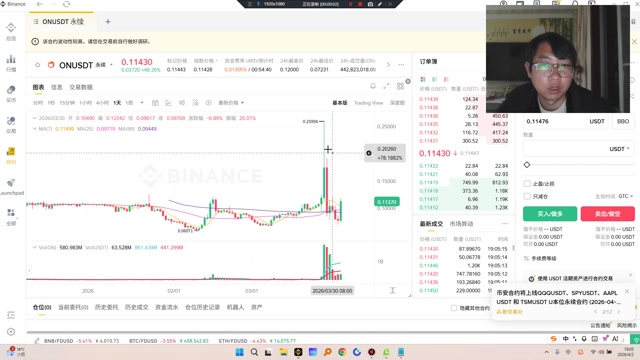Open the USDT quantity unit dropdown
The height and width of the screenshot is (360, 640).
click(x=619, y=149)
